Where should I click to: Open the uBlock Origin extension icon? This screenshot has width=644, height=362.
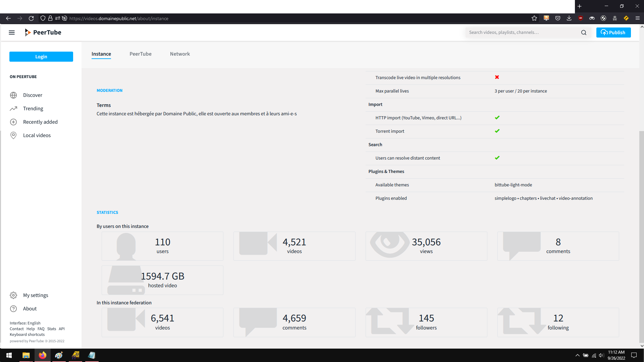click(x=581, y=18)
